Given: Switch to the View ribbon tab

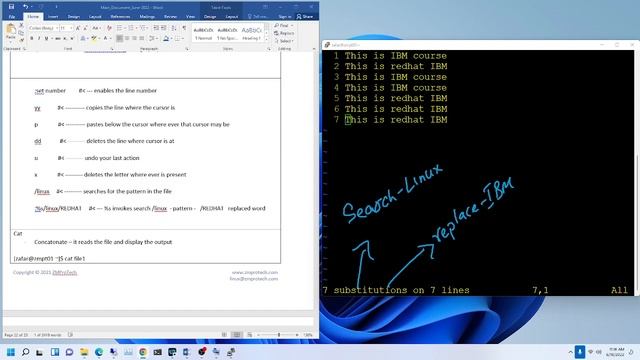Looking at the screenshot, I should coord(190,17).
